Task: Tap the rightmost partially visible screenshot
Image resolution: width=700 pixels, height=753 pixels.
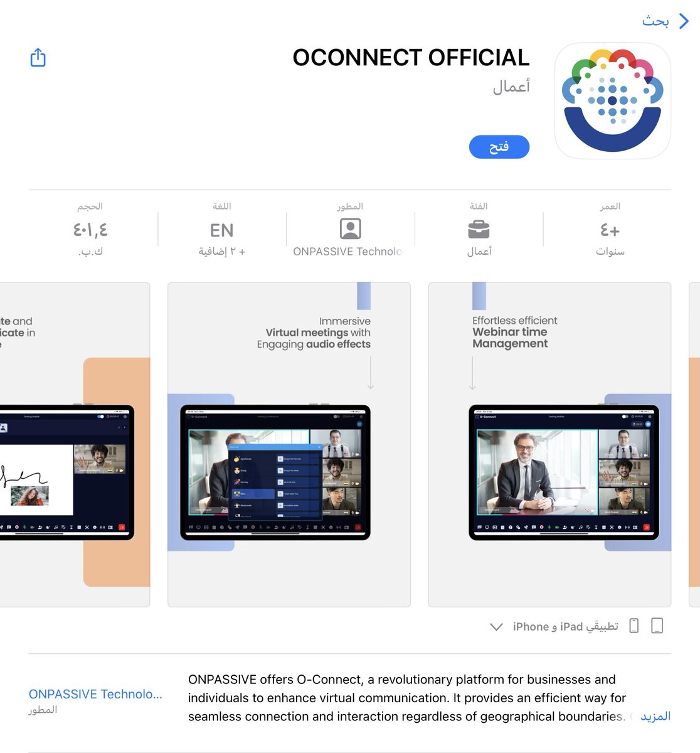Action: [x=693, y=444]
